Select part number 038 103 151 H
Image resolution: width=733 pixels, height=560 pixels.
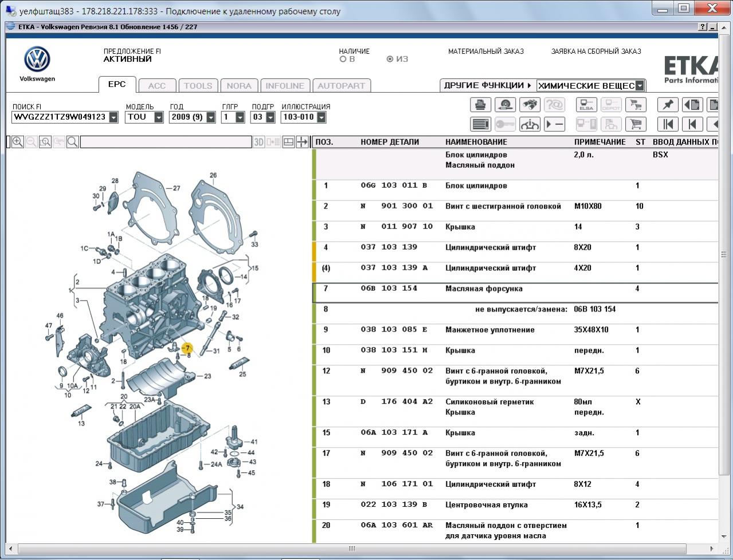coord(394,350)
